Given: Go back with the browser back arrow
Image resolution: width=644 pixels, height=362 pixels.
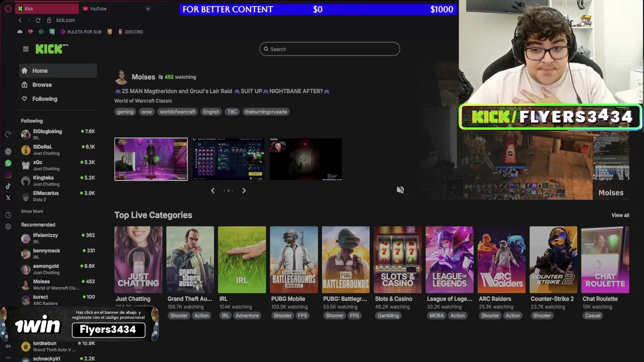Looking at the screenshot, I should tap(20, 20).
